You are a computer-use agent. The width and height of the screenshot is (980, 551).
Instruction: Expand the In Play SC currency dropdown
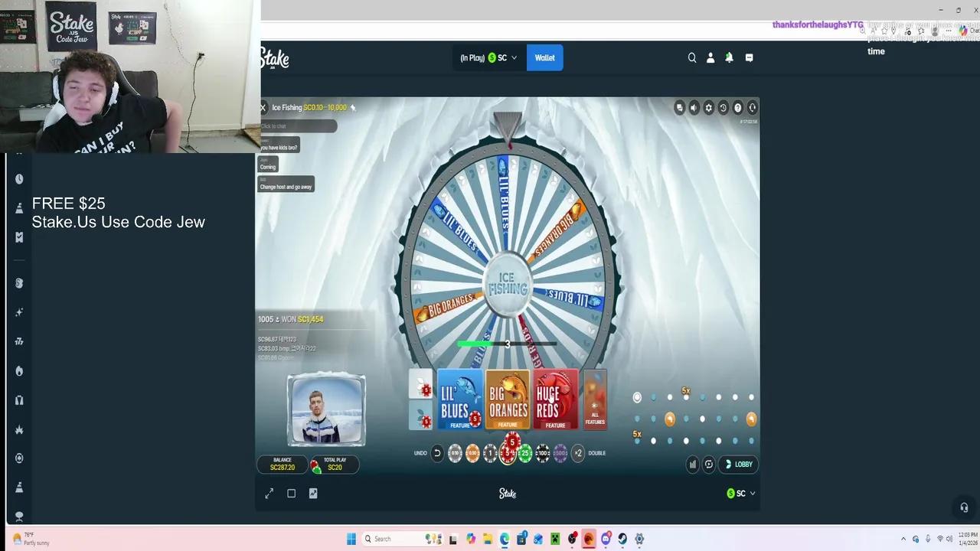488,57
